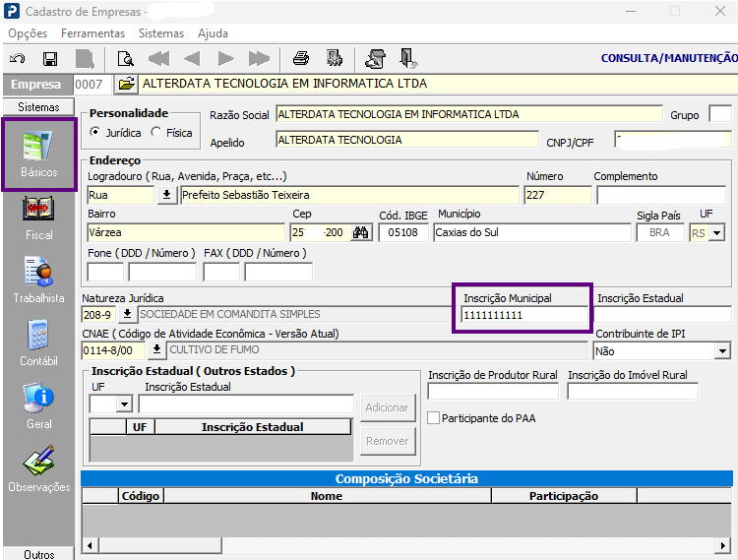Click the undo arrow toolbar icon
738x560 pixels.
[x=18, y=59]
